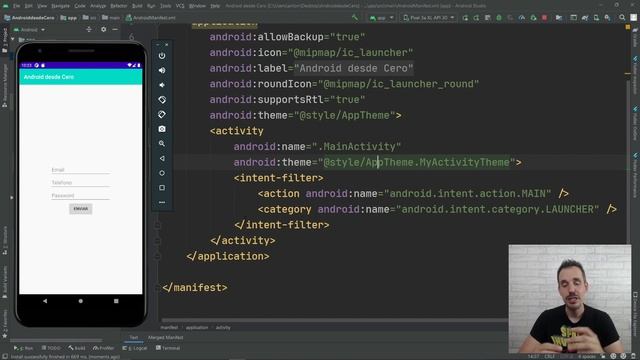Open the File menu
This screenshot has width=640, height=360.
click(x=16, y=6)
